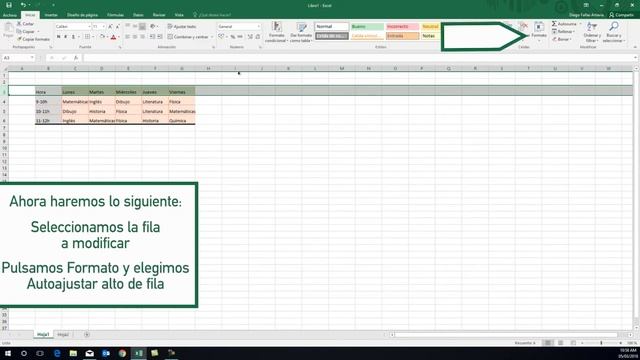The height and width of the screenshot is (360, 640).
Task: Select the cell containing Lunes
Action: pos(75,92)
